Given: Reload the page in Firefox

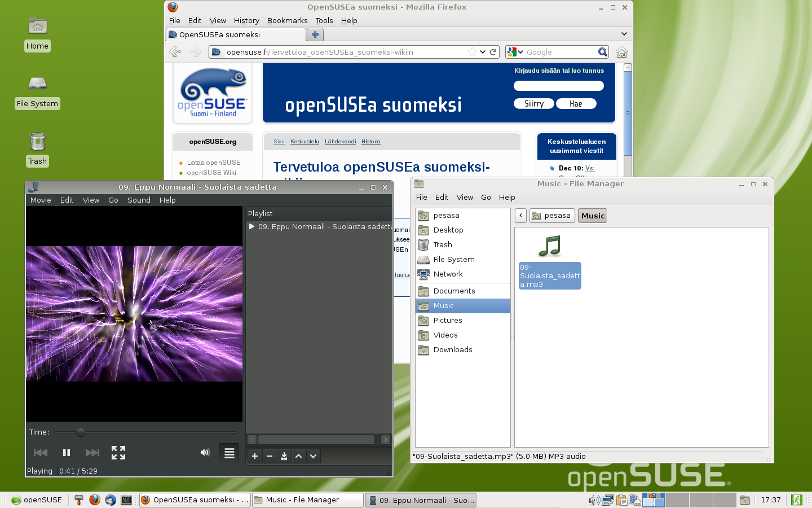Looking at the screenshot, I should pos(493,52).
